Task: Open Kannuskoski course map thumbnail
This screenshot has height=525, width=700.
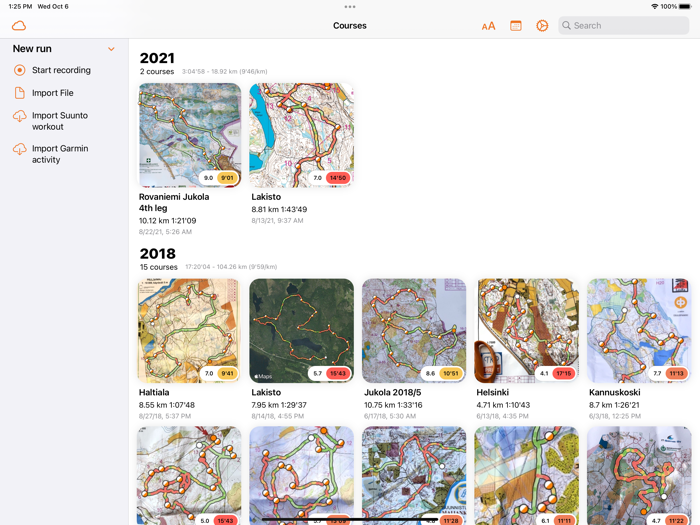Action: pyautogui.click(x=639, y=331)
